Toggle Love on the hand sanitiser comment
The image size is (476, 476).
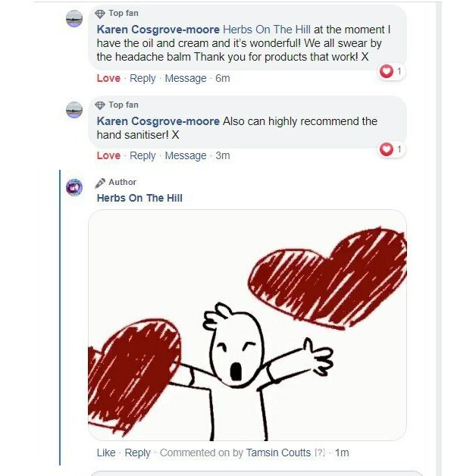(108, 155)
